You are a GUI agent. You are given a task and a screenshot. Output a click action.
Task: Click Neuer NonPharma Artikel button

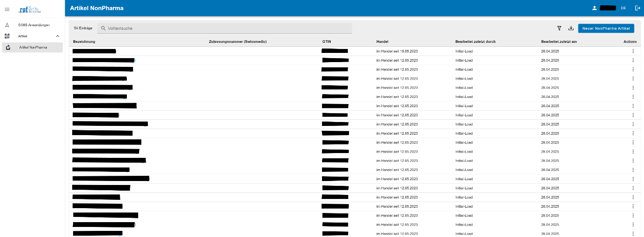pyautogui.click(x=606, y=28)
